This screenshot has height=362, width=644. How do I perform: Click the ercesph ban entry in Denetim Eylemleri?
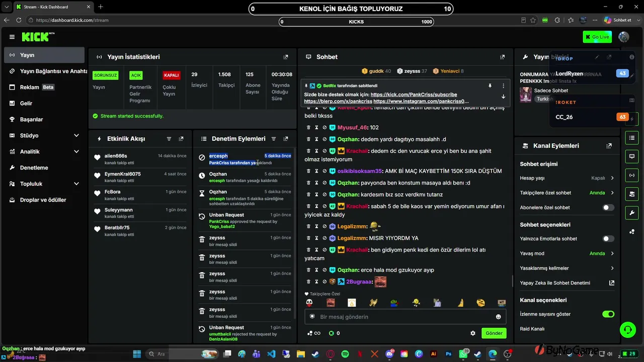tap(245, 159)
